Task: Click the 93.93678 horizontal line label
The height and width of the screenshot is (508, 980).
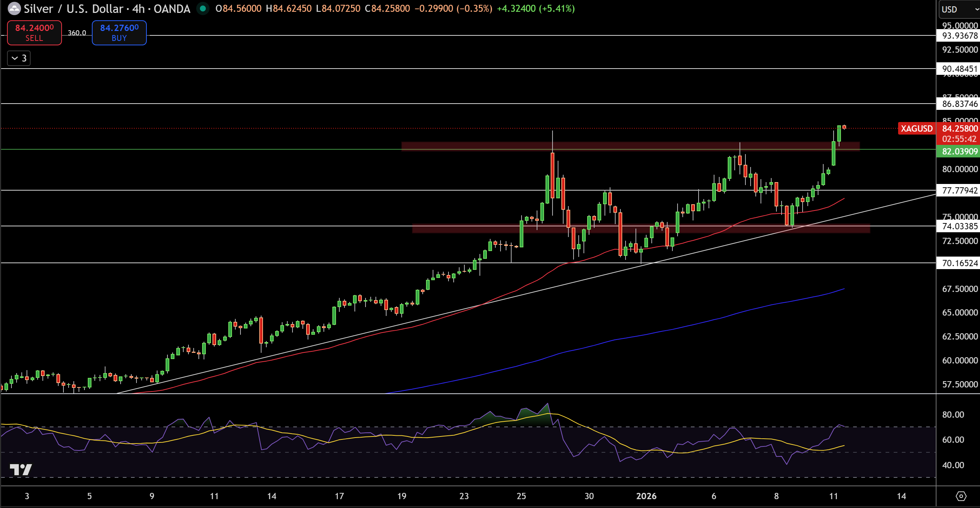Action: [x=958, y=36]
